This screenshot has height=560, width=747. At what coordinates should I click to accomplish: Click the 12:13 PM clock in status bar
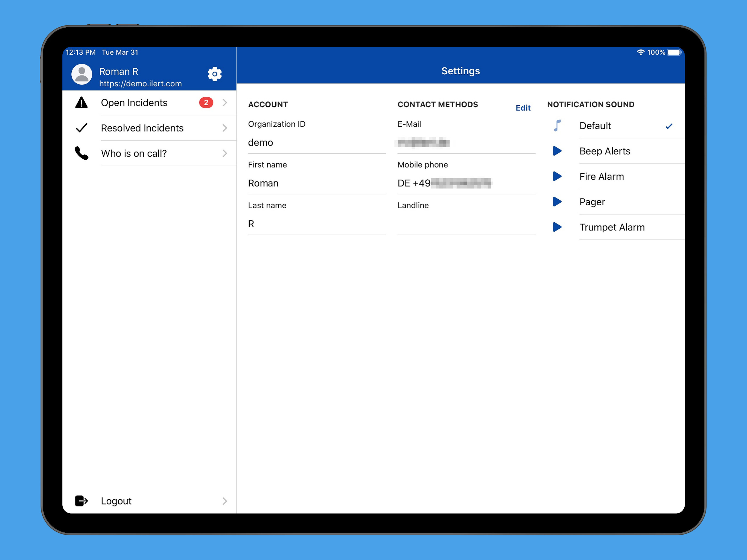(x=80, y=52)
